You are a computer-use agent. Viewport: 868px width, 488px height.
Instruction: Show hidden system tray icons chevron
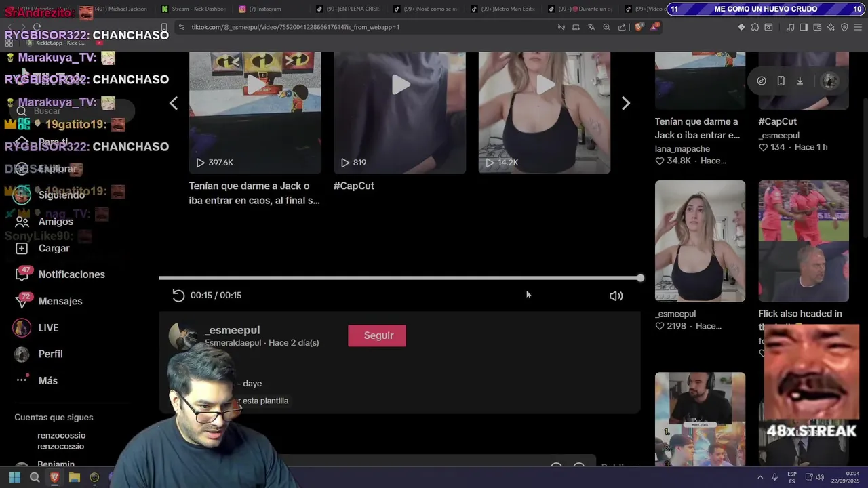pyautogui.click(x=760, y=477)
